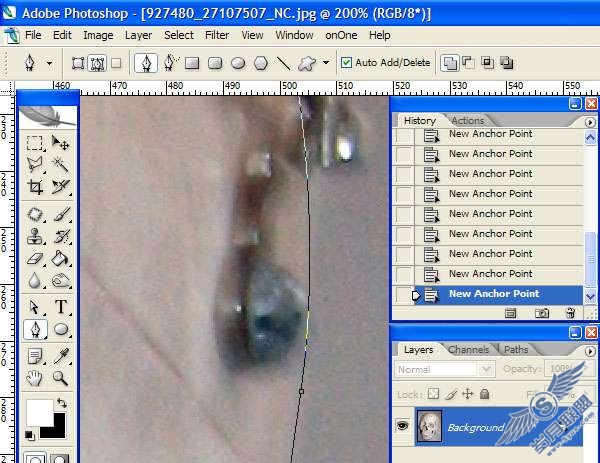The image size is (600, 463).
Task: Select the Blur tool
Action: 35,281
